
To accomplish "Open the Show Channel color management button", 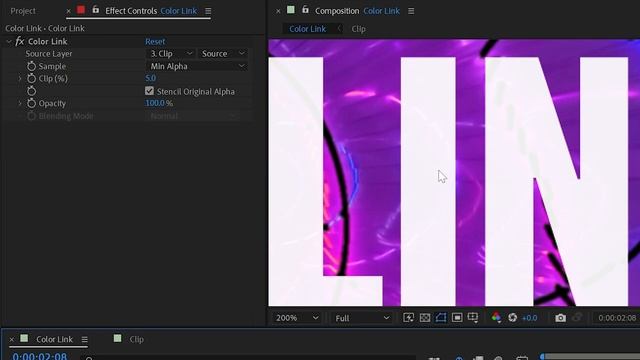I will (496, 318).
